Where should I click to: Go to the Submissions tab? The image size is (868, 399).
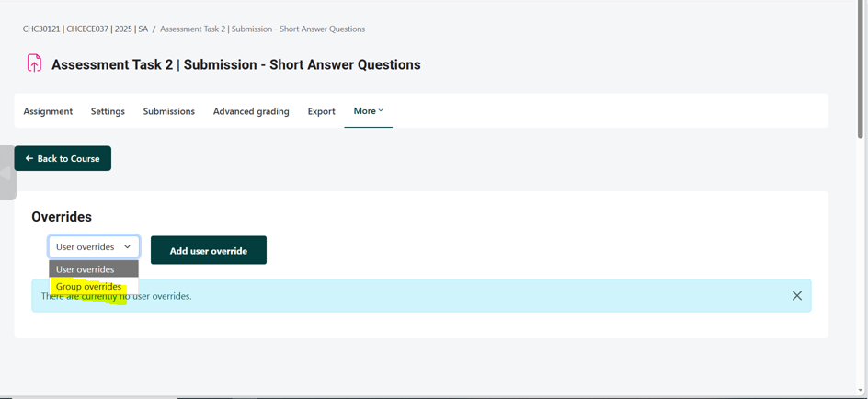point(169,111)
